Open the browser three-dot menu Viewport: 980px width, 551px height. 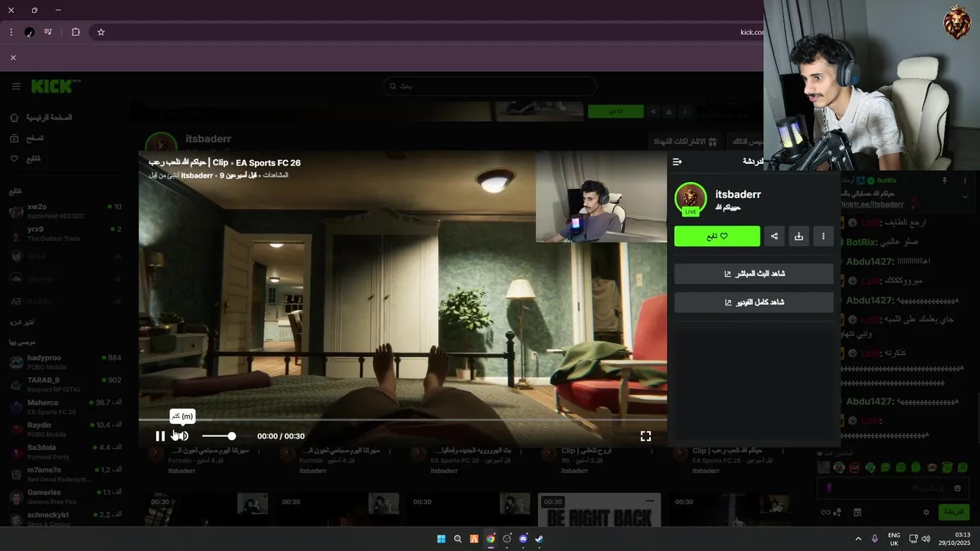click(11, 32)
